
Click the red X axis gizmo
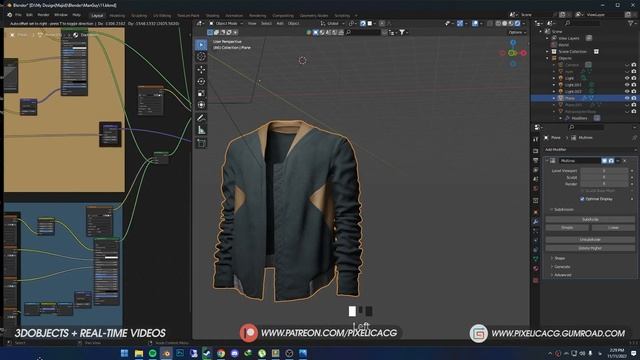coord(523,53)
